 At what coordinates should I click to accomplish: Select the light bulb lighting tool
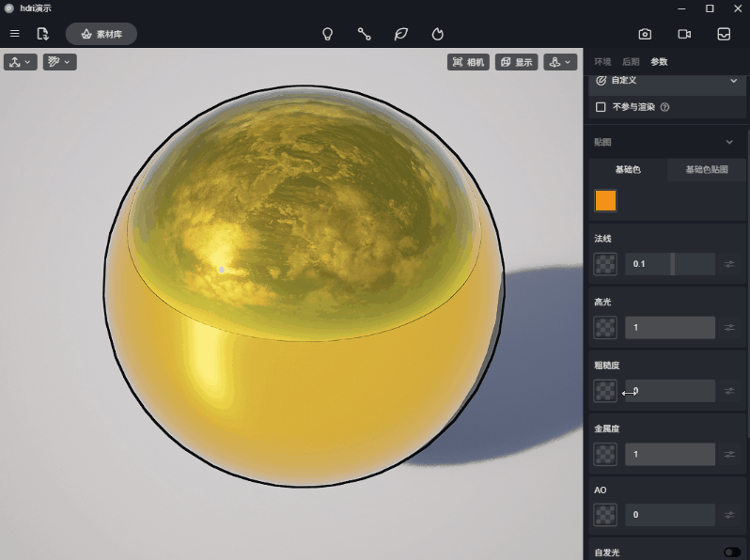327,34
